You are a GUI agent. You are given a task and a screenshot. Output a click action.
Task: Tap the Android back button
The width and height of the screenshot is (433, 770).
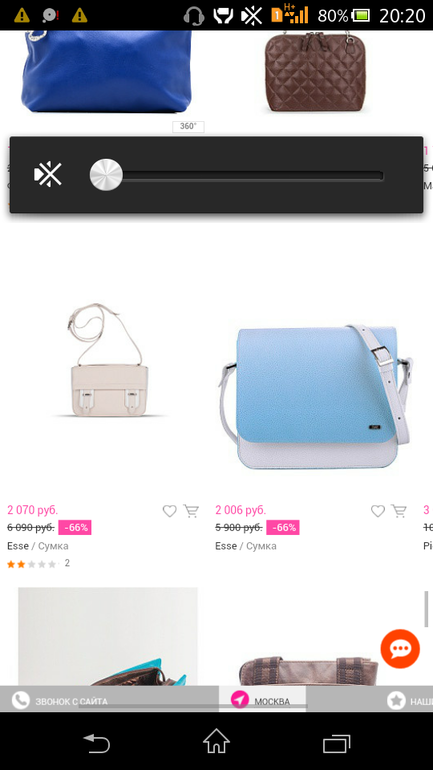pos(97,742)
